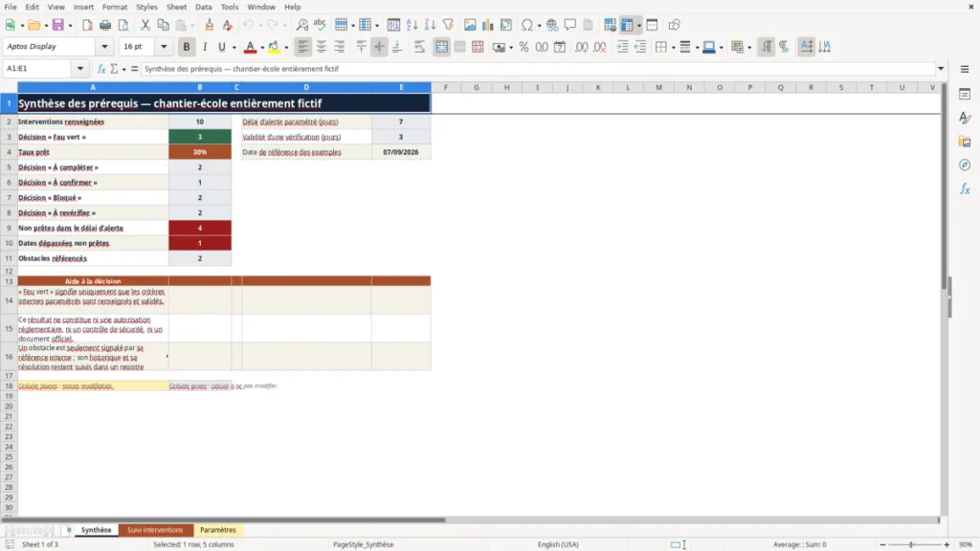The height and width of the screenshot is (551, 980).
Task: Center cell content horizontally
Action: (322, 47)
